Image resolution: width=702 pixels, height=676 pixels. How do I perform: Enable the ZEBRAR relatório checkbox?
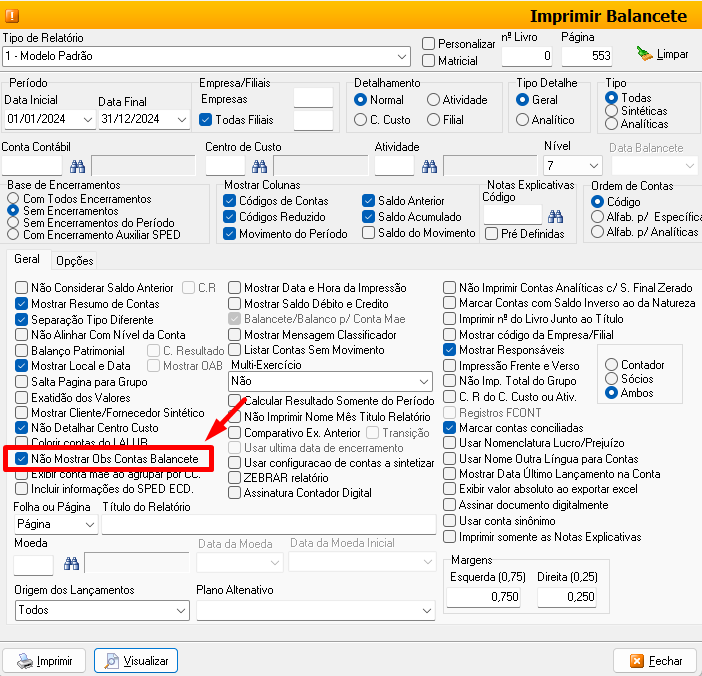click(235, 478)
